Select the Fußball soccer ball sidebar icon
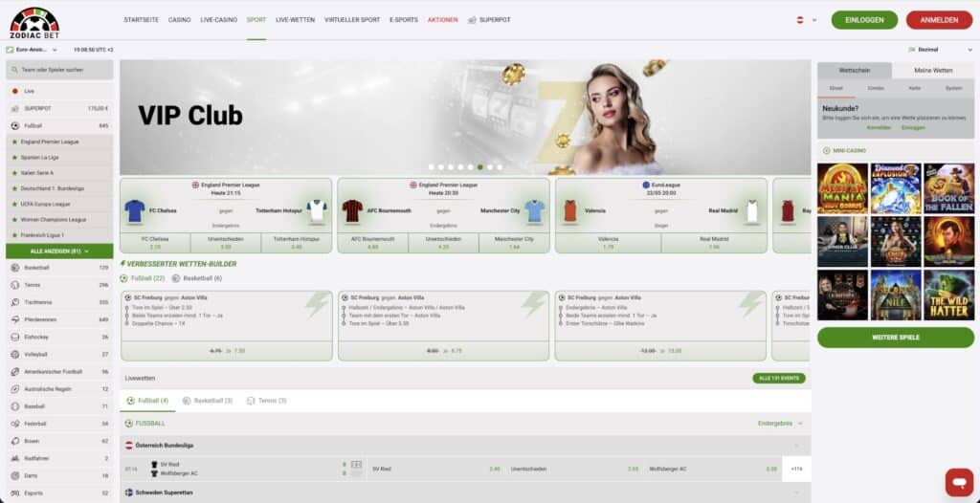The image size is (980, 503). (x=15, y=125)
